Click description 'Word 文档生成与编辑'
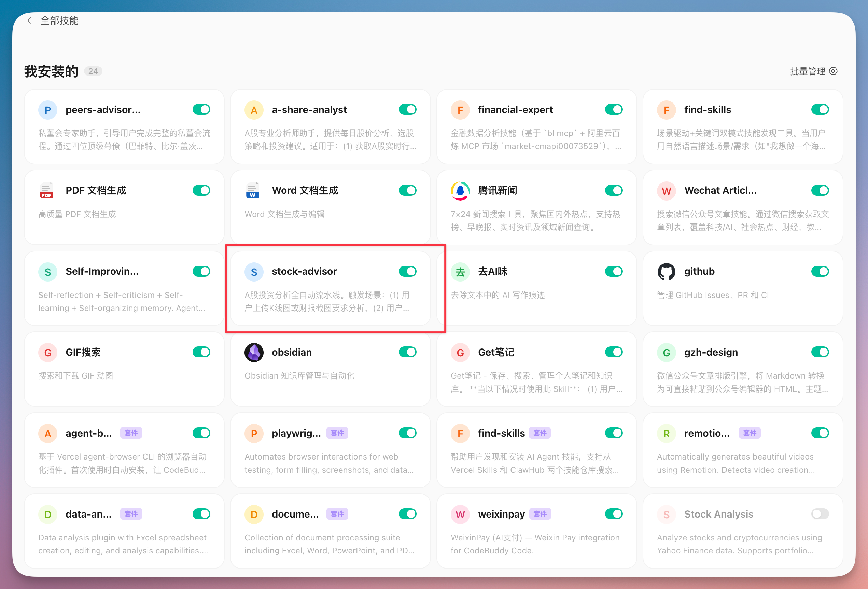Screen dimensions: 868x589 284,214
